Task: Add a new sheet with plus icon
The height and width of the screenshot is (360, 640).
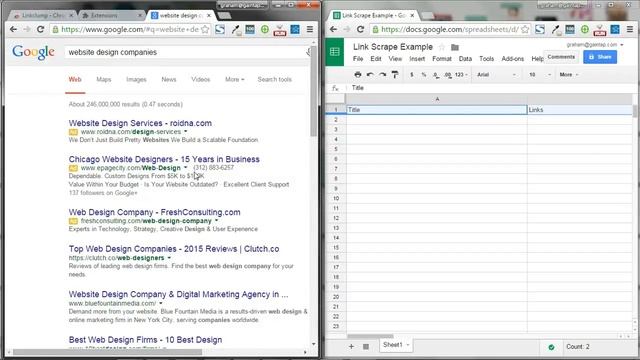Action: click(351, 346)
